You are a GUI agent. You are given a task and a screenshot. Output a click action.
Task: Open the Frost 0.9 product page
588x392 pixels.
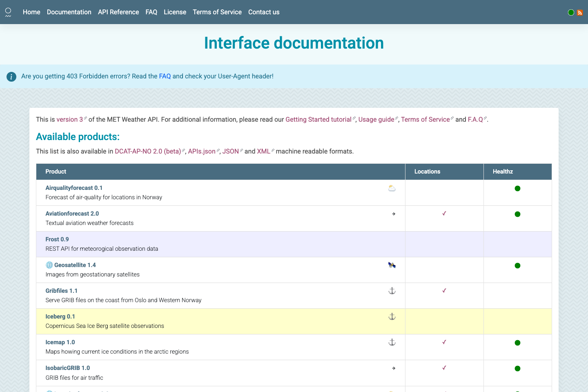click(57, 239)
